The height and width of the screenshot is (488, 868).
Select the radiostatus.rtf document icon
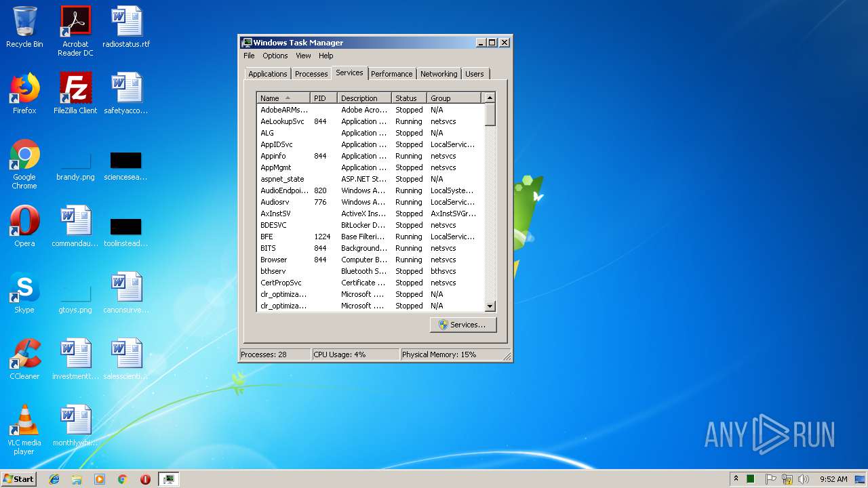[x=126, y=28]
